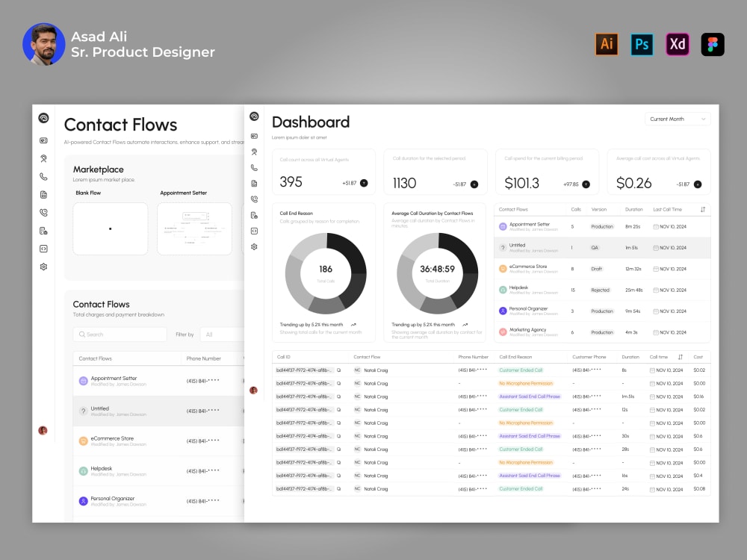The image size is (747, 560).
Task: Open the locked device icon in Contact Flows sidebar
Action: tap(43, 231)
